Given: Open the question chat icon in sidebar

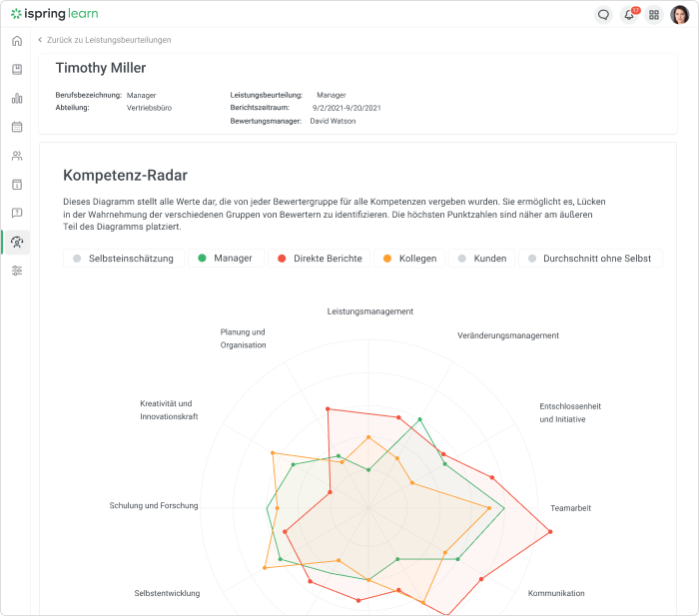Looking at the screenshot, I should 17,213.
